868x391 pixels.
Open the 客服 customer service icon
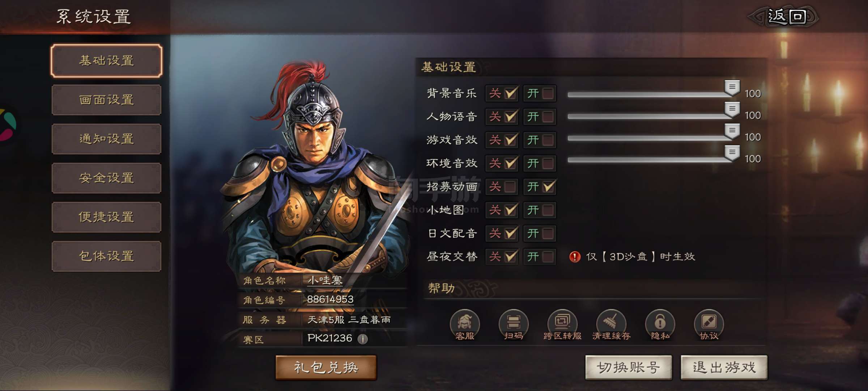pyautogui.click(x=465, y=324)
